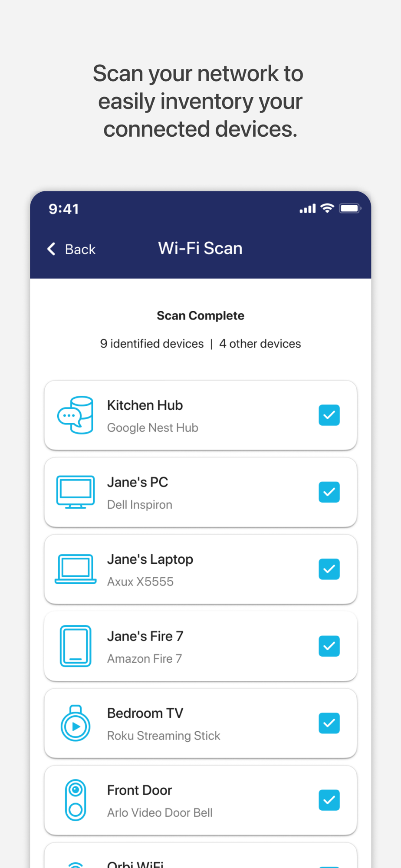The width and height of the screenshot is (401, 868).
Task: Click the Jane's PC desktop monitor icon
Action: 76,492
